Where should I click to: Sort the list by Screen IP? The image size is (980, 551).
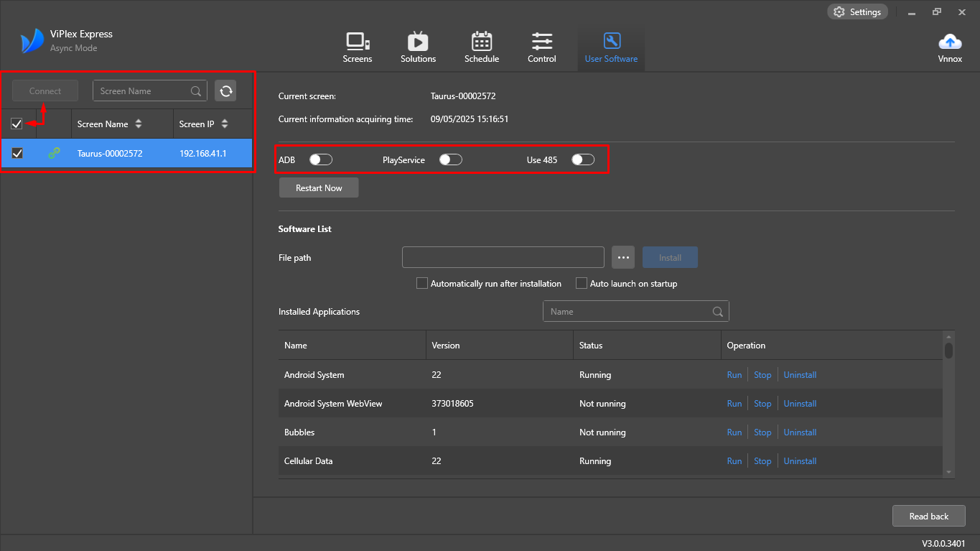click(x=225, y=124)
